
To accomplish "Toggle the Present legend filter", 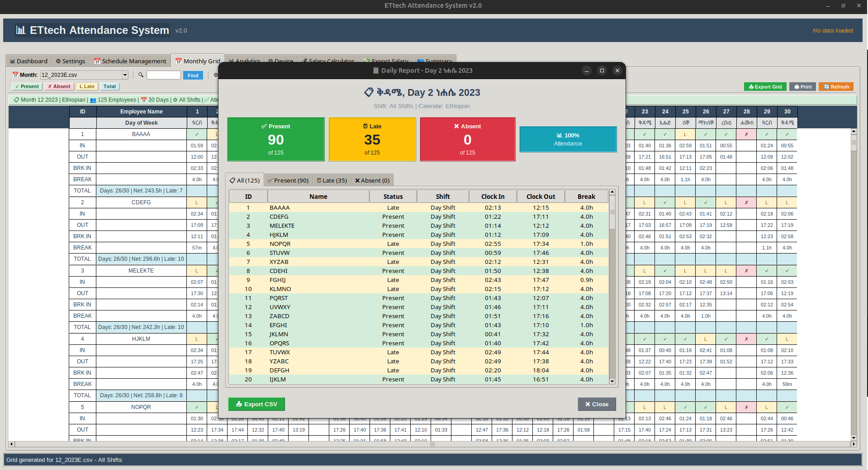I will click(27, 86).
